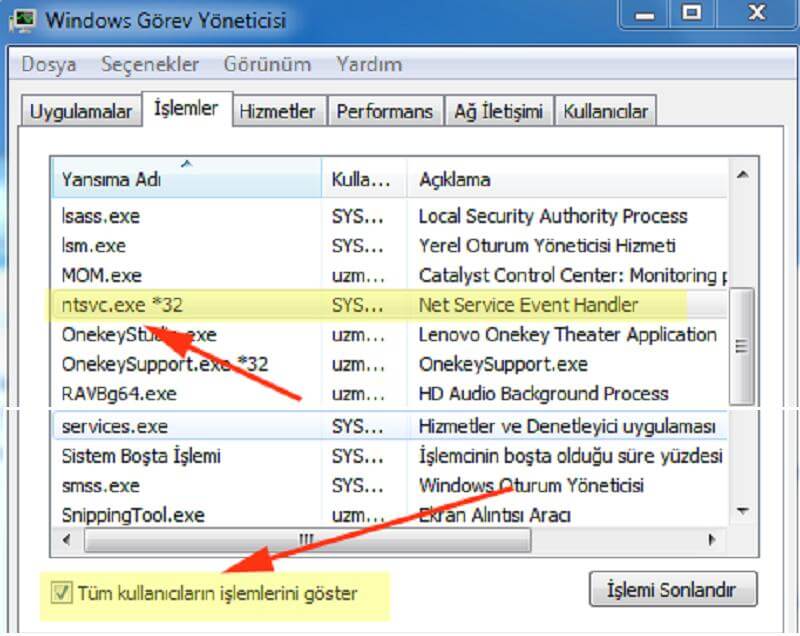Switch to the Uygulamalar tab
The height and width of the screenshot is (636, 800).
(x=81, y=112)
